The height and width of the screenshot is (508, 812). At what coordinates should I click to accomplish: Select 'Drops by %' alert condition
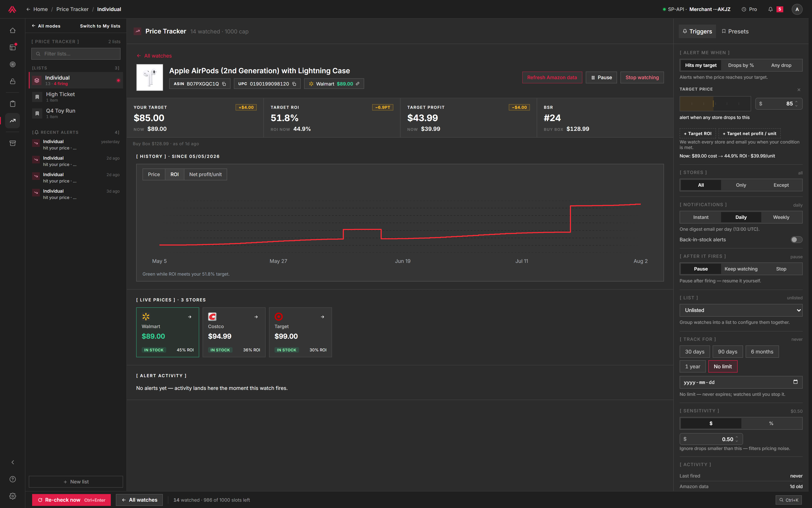point(741,65)
